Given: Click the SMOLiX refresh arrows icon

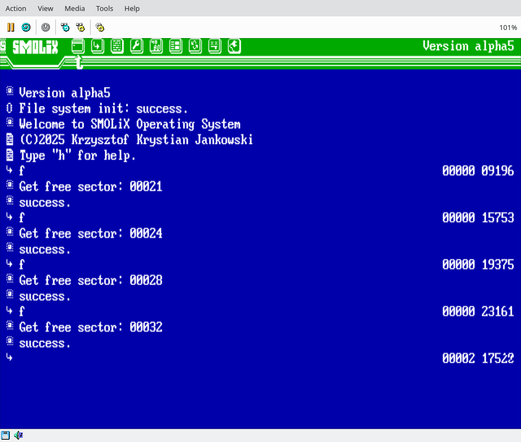Looking at the screenshot, I should (x=195, y=46).
